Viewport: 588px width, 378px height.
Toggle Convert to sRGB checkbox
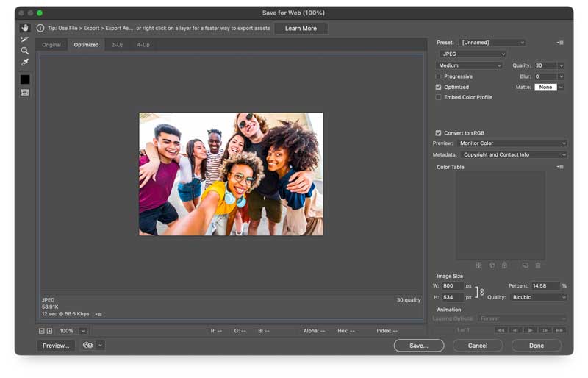pyautogui.click(x=439, y=133)
